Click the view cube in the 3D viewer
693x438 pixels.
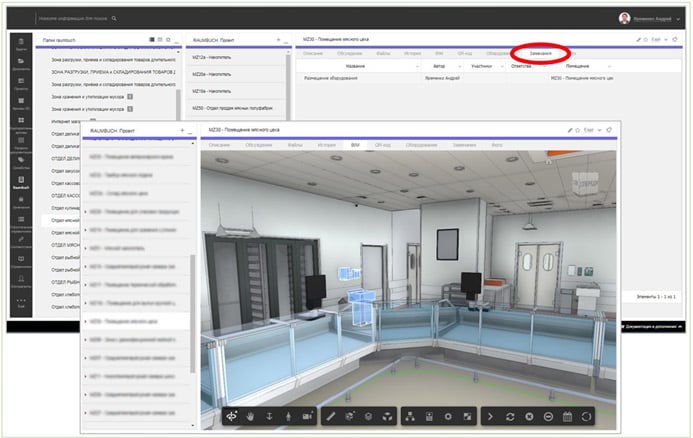585,183
